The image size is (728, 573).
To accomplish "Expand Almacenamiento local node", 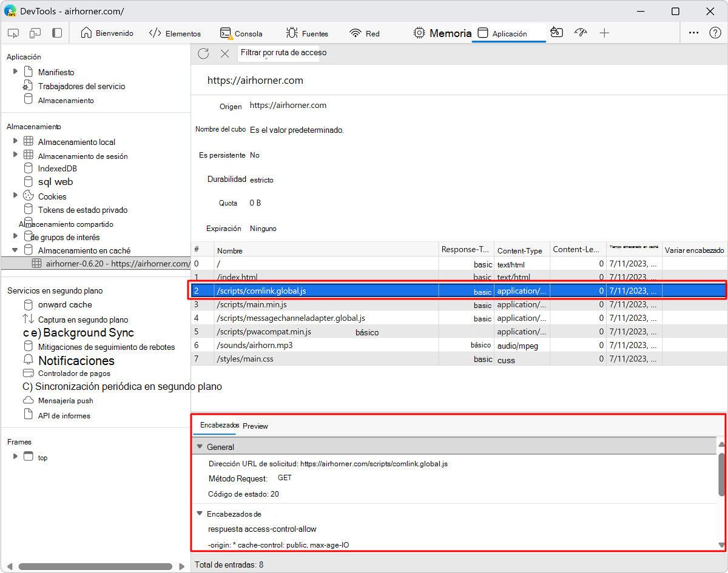I will click(15, 141).
